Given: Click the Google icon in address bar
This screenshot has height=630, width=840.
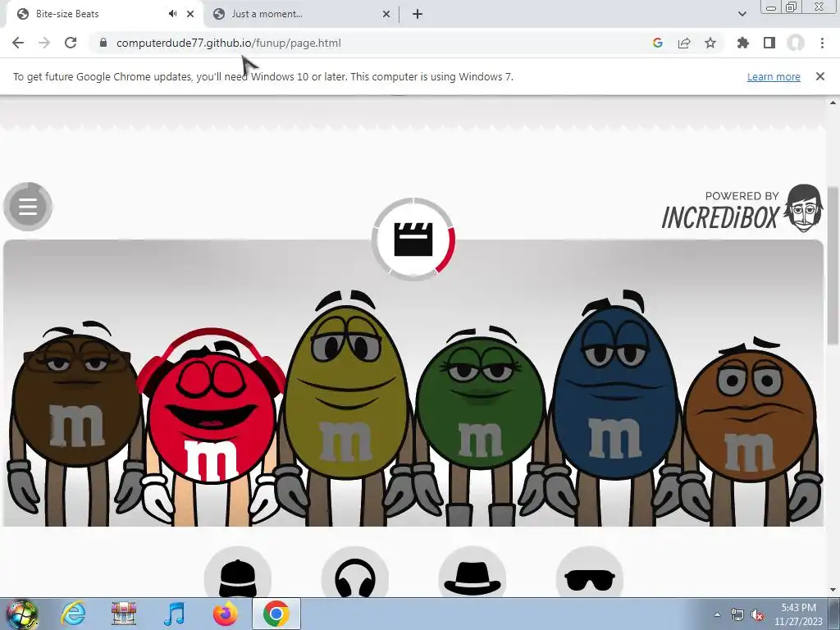Looking at the screenshot, I should (x=658, y=43).
